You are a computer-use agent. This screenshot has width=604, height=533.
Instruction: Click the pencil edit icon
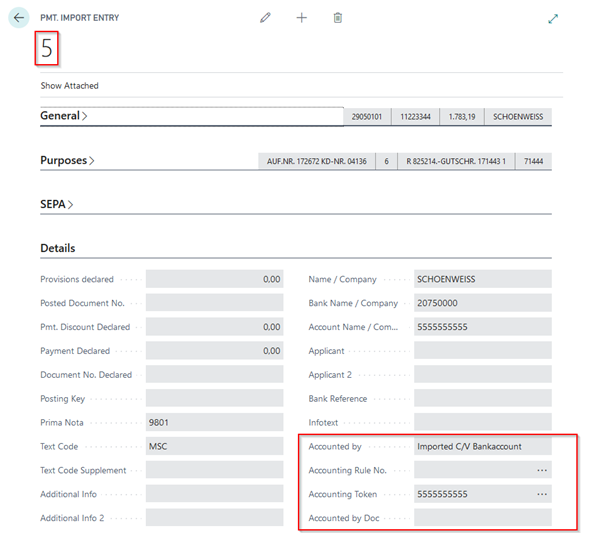tap(265, 18)
